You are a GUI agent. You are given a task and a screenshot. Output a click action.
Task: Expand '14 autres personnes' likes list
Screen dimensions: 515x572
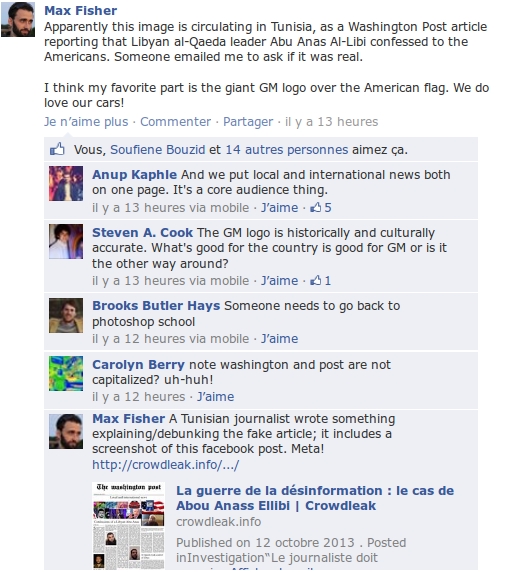click(x=287, y=150)
